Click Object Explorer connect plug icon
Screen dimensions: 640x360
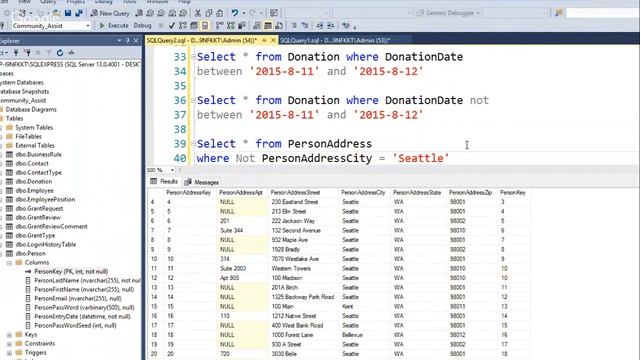[x=16, y=53]
